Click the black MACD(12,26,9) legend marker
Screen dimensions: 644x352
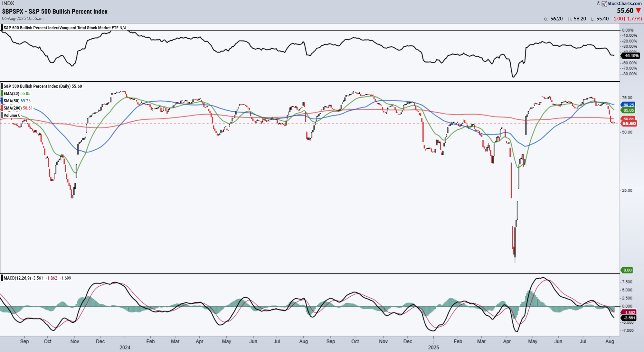point(2,278)
